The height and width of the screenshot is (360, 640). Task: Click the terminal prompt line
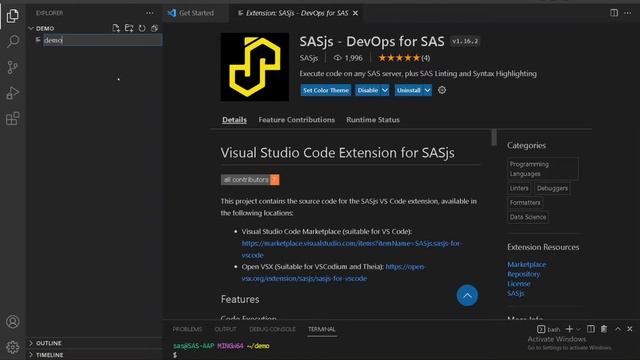pyautogui.click(x=221, y=346)
